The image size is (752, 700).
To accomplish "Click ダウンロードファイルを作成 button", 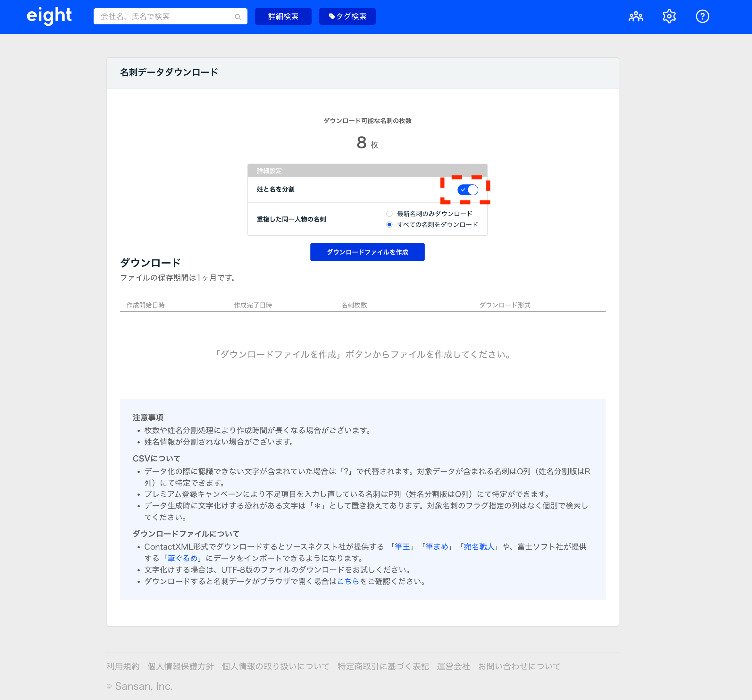I will tap(367, 252).
